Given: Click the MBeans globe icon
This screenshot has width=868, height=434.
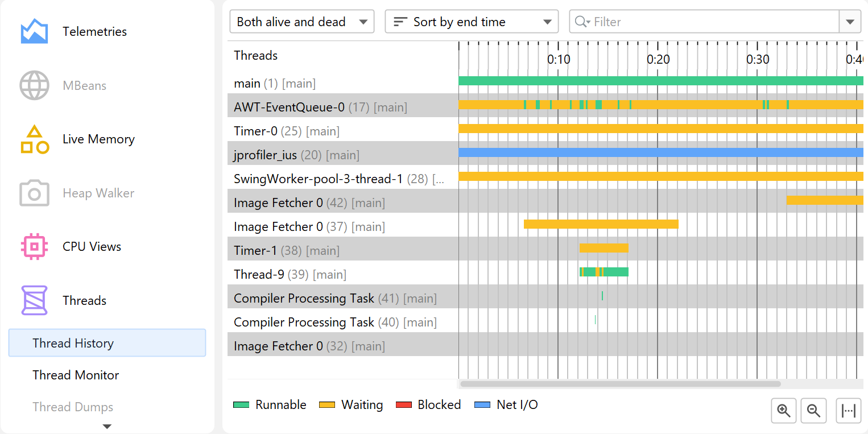Looking at the screenshot, I should [x=34, y=86].
